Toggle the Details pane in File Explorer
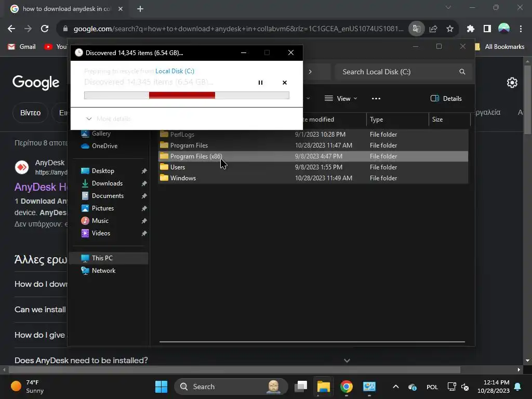532x399 pixels. pos(446,99)
